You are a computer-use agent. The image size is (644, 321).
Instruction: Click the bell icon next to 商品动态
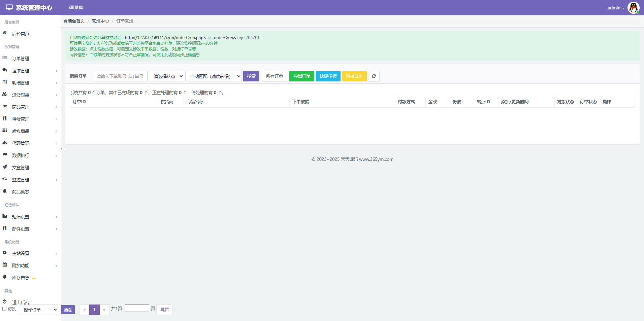point(5,191)
